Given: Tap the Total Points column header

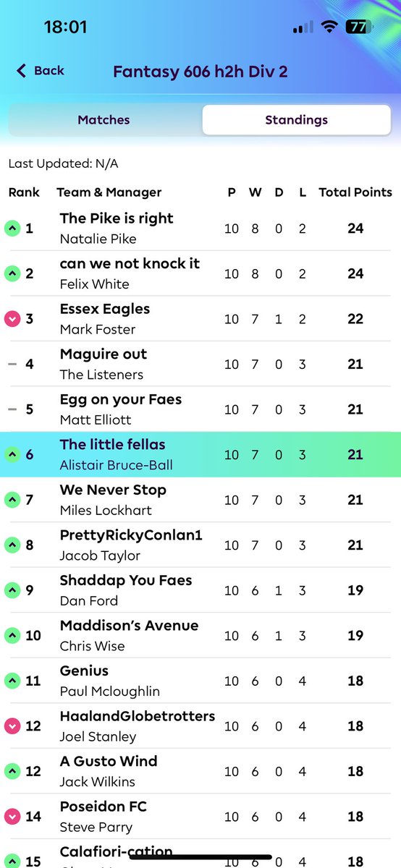Looking at the screenshot, I should [355, 192].
